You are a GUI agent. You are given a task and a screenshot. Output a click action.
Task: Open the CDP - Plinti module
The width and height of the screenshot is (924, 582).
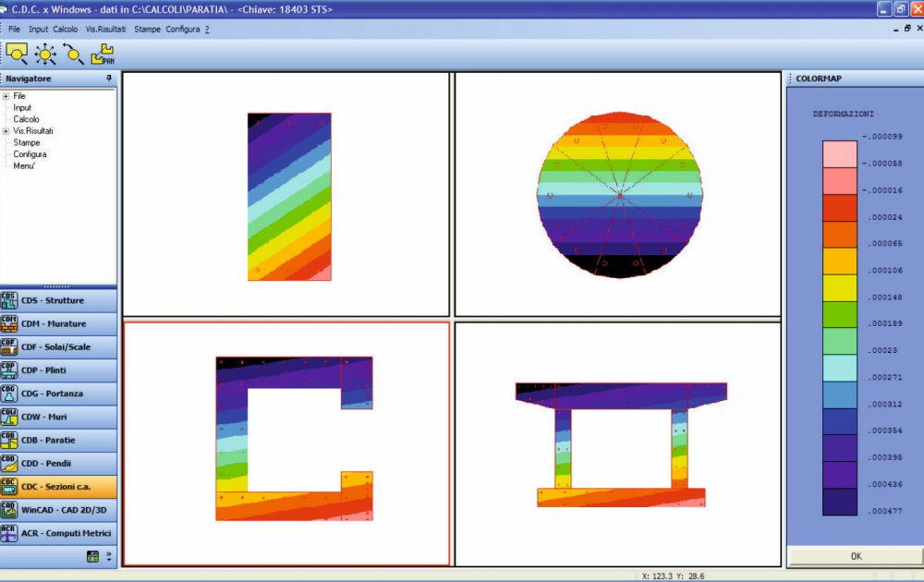(x=58, y=370)
